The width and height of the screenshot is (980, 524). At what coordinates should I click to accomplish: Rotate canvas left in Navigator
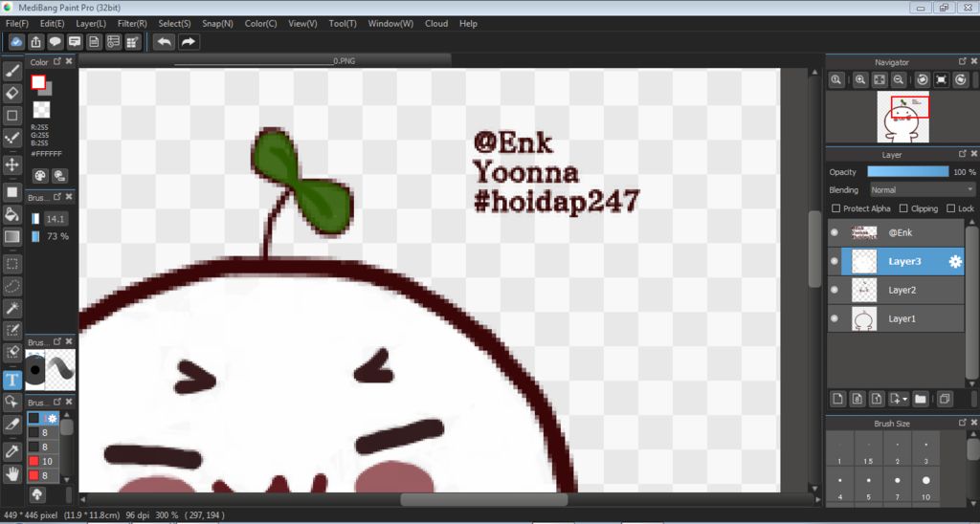[922, 79]
